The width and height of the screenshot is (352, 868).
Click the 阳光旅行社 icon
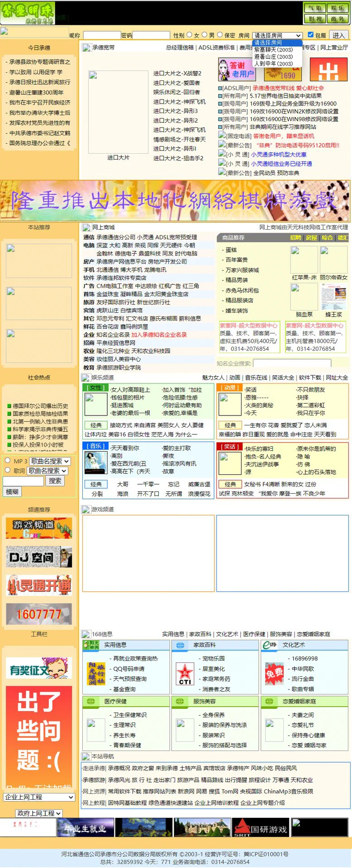pyautogui.click(x=96, y=674)
